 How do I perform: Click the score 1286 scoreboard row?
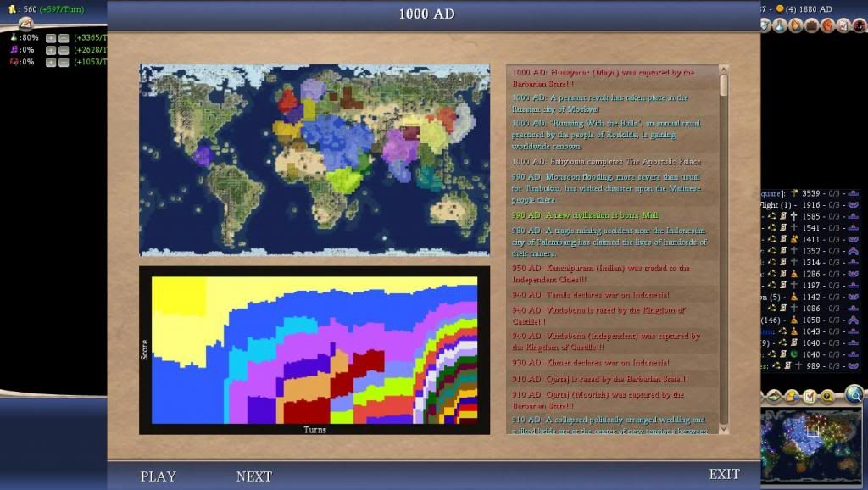810,274
